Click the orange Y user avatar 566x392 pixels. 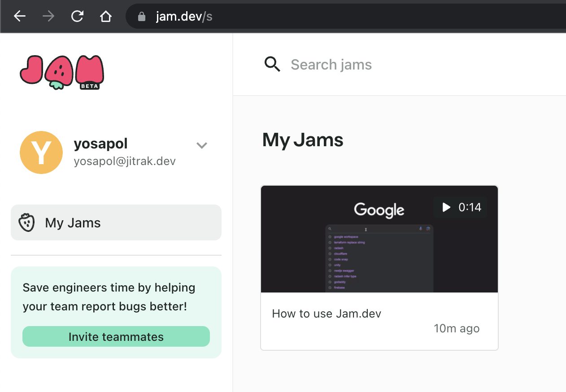pos(41,152)
